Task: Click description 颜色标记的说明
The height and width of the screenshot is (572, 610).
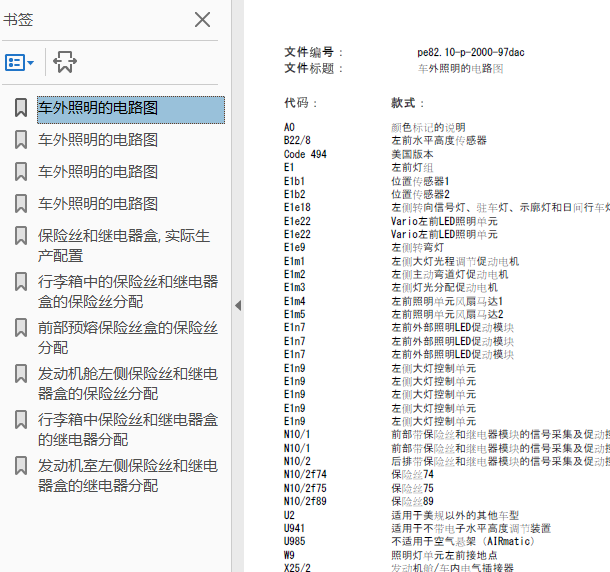Action: tap(428, 127)
